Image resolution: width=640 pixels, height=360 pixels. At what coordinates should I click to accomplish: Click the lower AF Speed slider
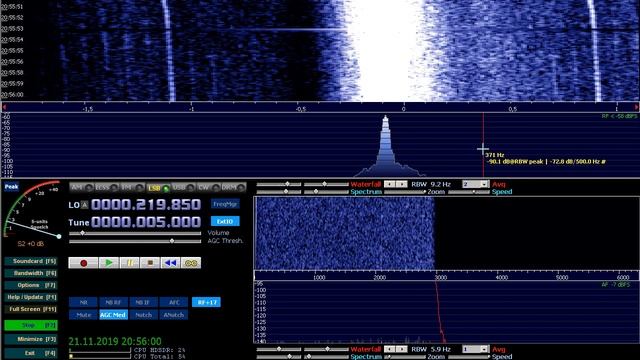tap(468, 357)
